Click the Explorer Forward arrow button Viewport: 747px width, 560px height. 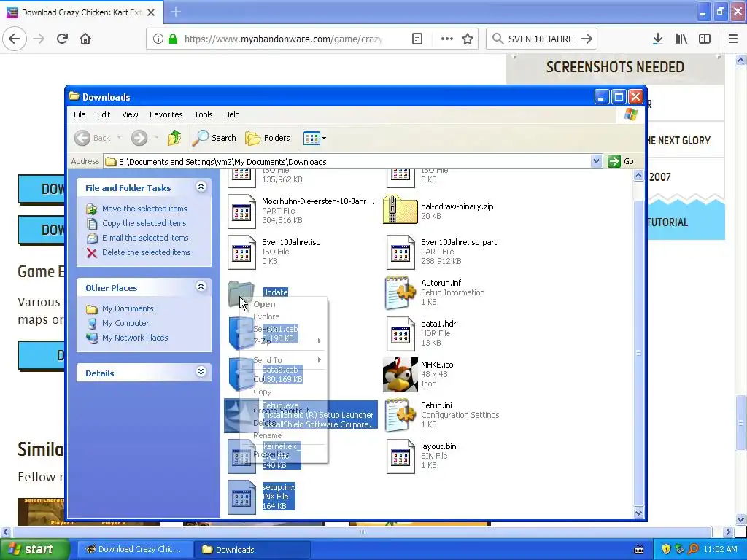point(139,138)
